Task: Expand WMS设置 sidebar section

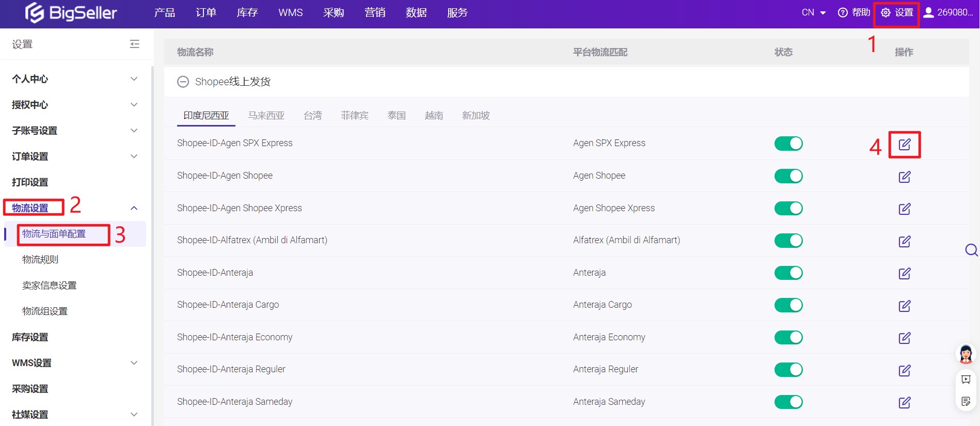Action: (x=134, y=363)
